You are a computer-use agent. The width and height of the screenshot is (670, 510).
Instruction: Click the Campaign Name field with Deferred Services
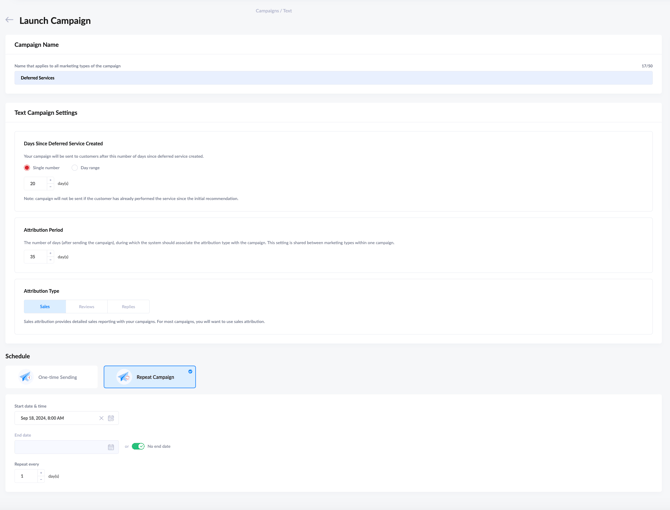pyautogui.click(x=333, y=78)
